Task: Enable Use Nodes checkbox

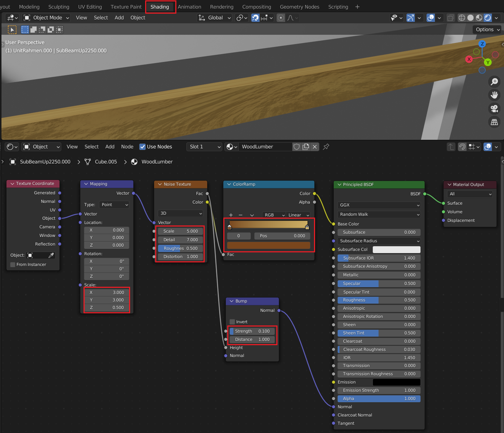Action: pyautogui.click(x=143, y=147)
